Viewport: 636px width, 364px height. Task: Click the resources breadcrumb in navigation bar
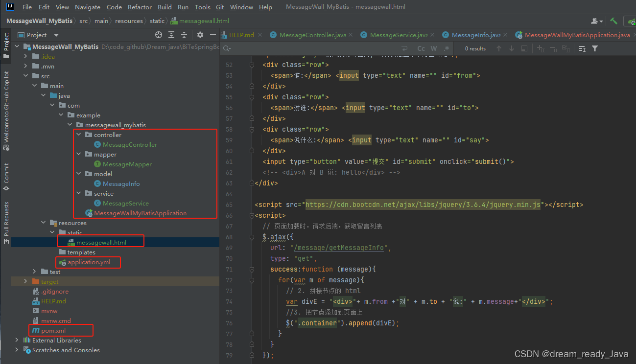[129, 21]
